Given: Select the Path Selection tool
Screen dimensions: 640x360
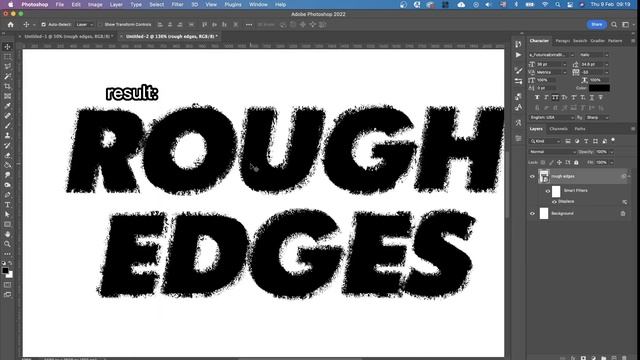Looking at the screenshot, I should pyautogui.click(x=7, y=214).
